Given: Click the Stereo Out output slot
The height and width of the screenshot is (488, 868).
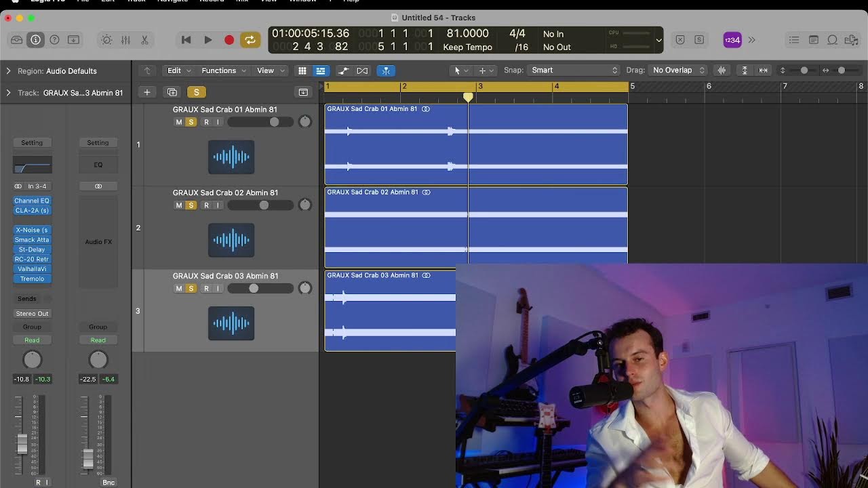Looking at the screenshot, I should [33, 314].
